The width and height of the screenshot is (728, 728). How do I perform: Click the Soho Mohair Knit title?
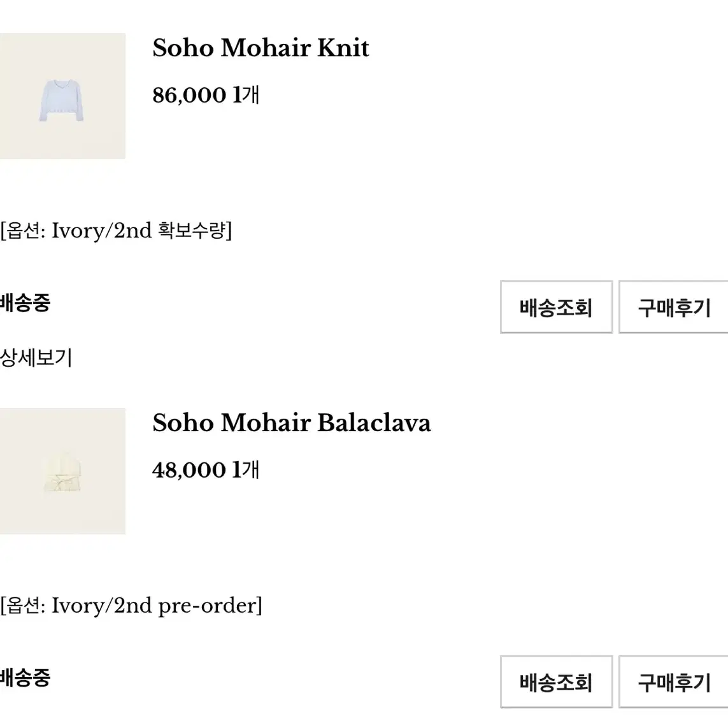tap(261, 48)
